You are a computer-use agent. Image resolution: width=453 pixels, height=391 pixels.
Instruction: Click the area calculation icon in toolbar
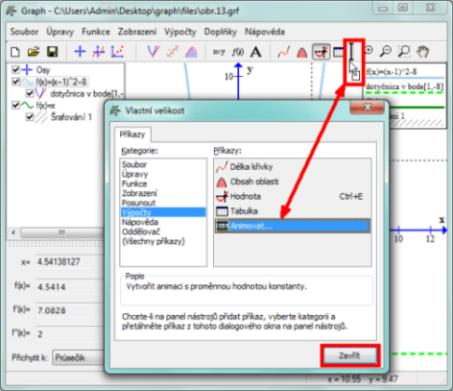pos(302,52)
